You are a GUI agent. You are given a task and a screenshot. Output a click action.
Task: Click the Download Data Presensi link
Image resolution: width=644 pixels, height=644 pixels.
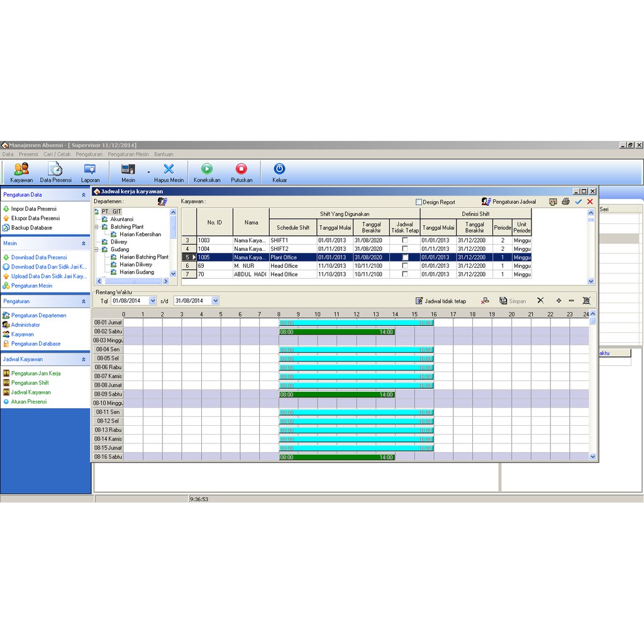(39, 257)
